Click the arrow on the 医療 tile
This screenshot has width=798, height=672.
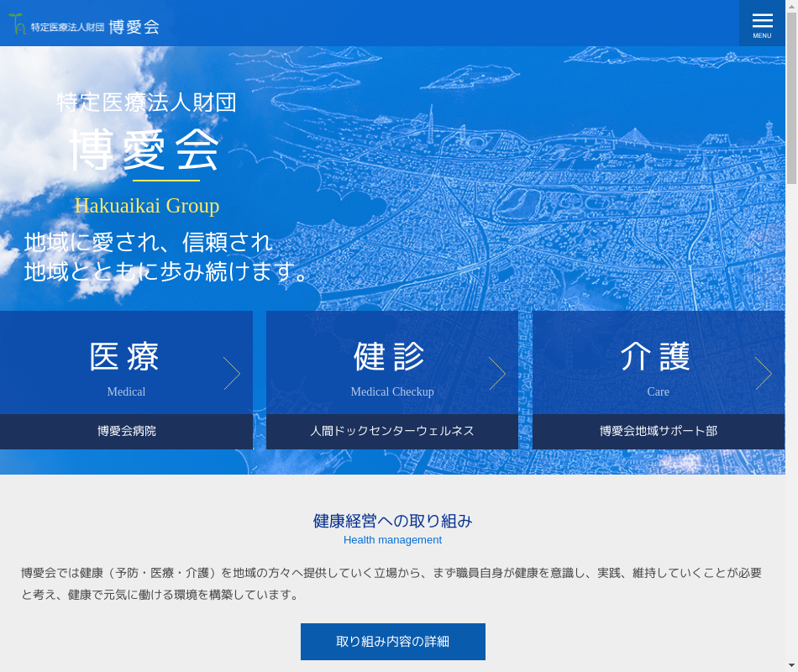coord(232,374)
